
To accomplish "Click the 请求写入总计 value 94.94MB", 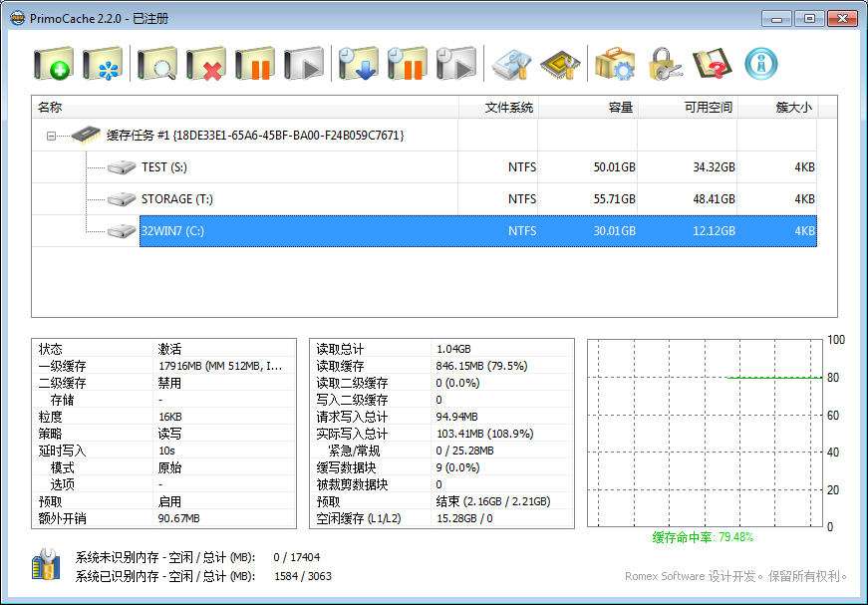I will point(456,417).
